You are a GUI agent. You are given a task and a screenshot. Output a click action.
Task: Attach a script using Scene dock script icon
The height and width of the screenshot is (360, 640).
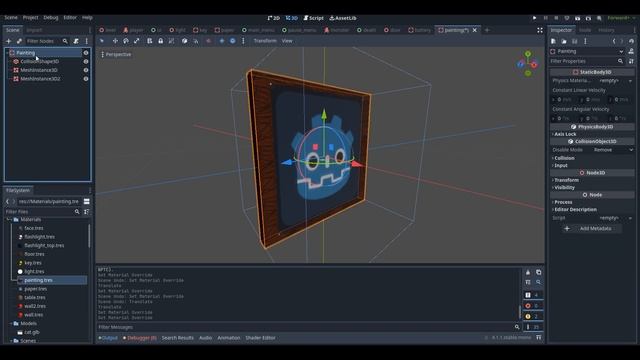(x=76, y=41)
